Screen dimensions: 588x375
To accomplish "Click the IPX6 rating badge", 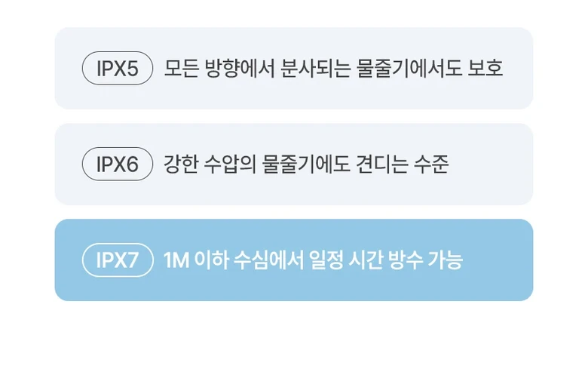I will pos(118,164).
